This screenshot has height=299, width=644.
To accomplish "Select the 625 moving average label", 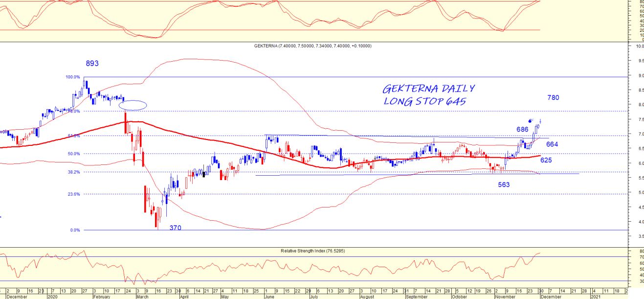I will click(x=547, y=160).
